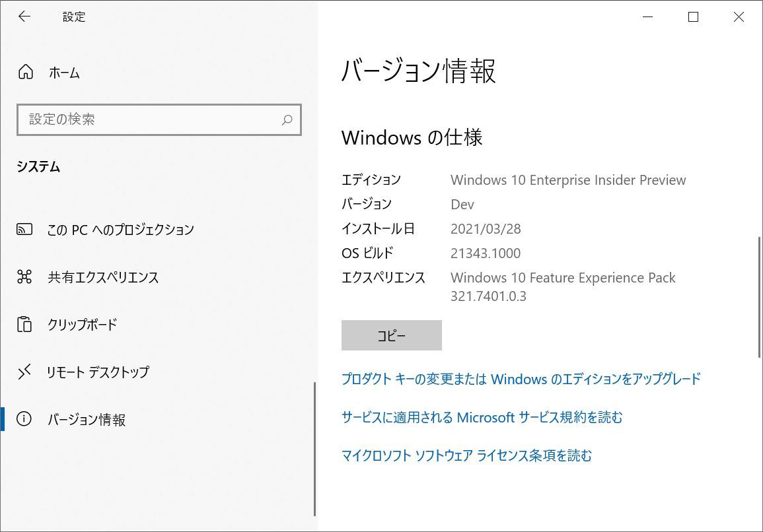The height and width of the screenshot is (532, 763).
Task: Click the インストール日 label
Action: coord(378,228)
